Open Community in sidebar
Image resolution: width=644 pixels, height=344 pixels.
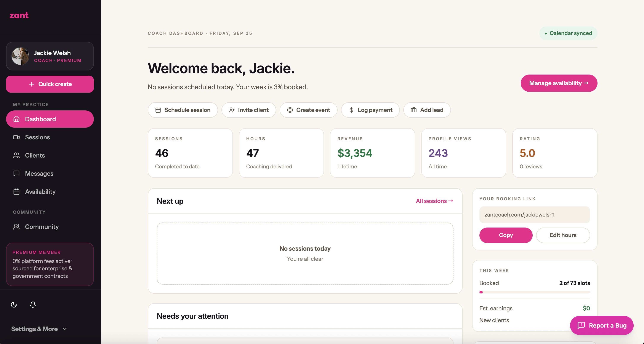[50, 227]
